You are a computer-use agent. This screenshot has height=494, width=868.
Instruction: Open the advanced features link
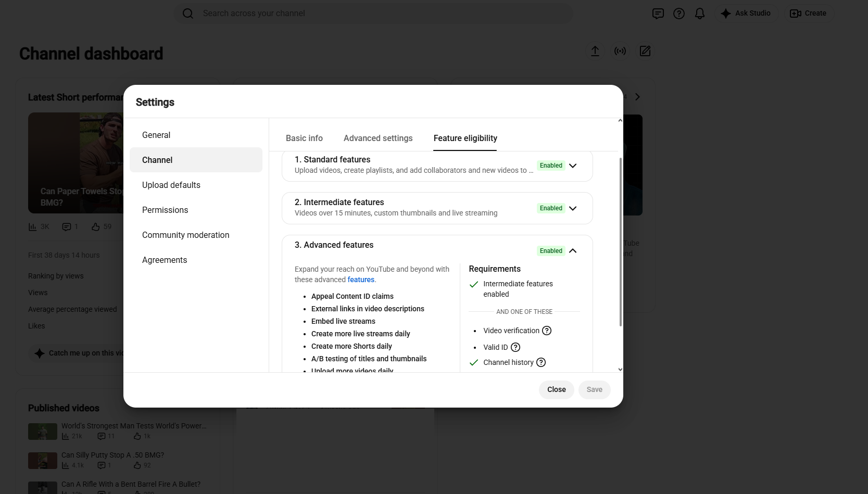pos(361,280)
